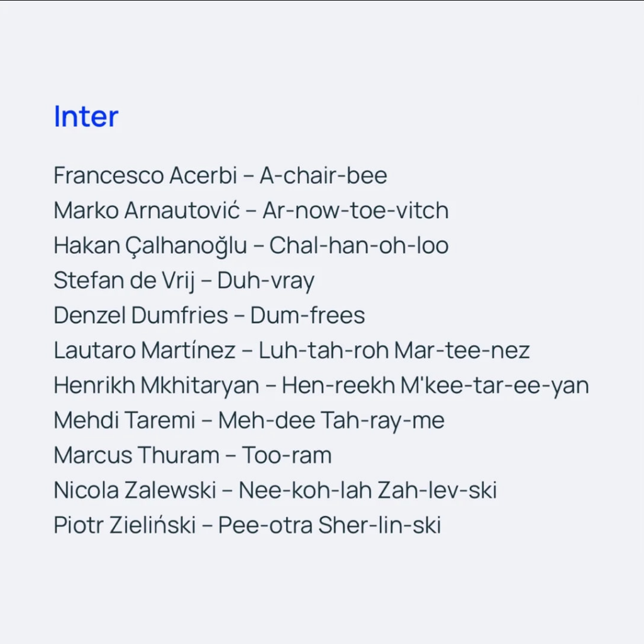The image size is (644, 644).
Task: Click the Lautaro Martínez name
Action: pyautogui.click(x=145, y=350)
